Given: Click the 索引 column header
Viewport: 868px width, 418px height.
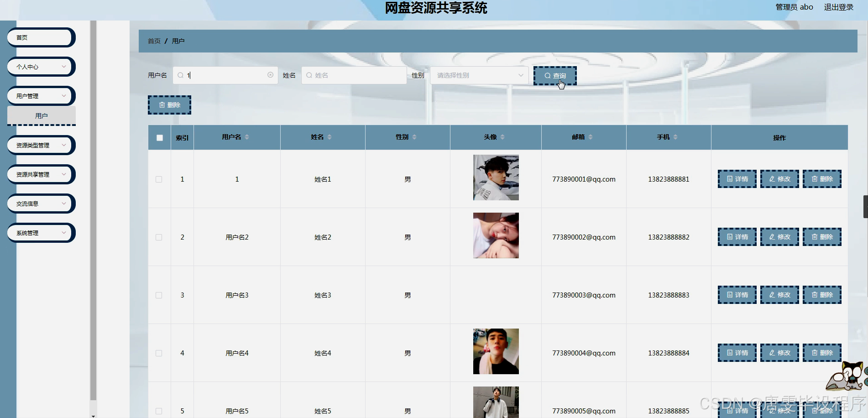Looking at the screenshot, I should click(x=182, y=138).
